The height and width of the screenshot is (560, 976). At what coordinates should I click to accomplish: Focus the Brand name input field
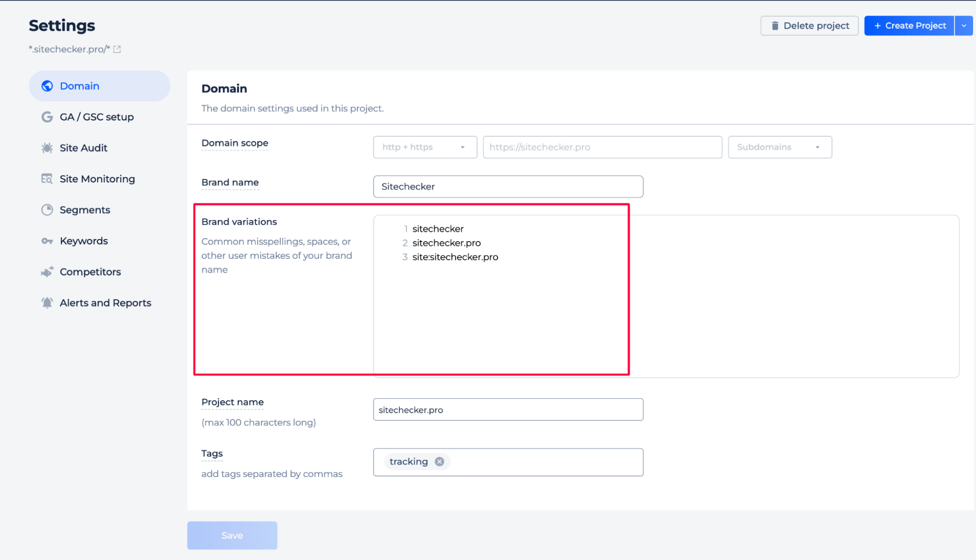[x=508, y=187]
